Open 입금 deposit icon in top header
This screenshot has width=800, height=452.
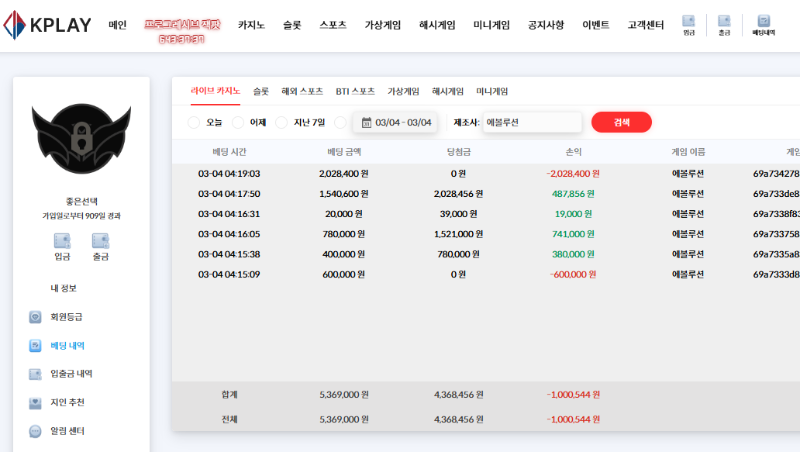point(689,25)
